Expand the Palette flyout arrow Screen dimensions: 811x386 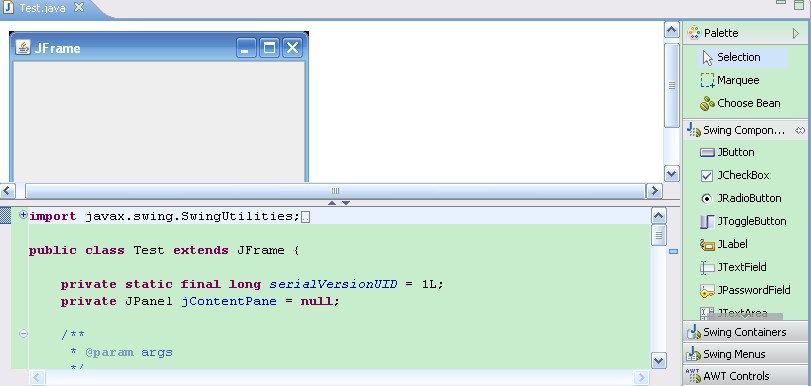click(x=795, y=34)
